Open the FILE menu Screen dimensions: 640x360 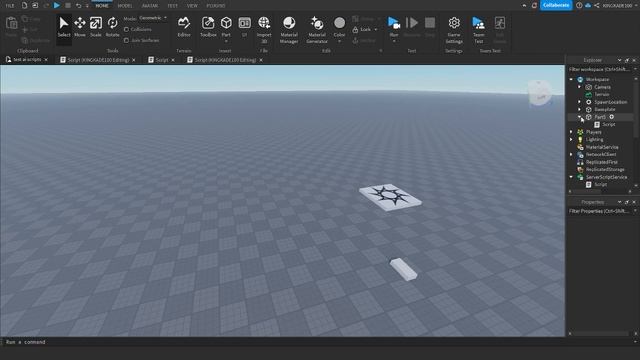tap(10, 6)
